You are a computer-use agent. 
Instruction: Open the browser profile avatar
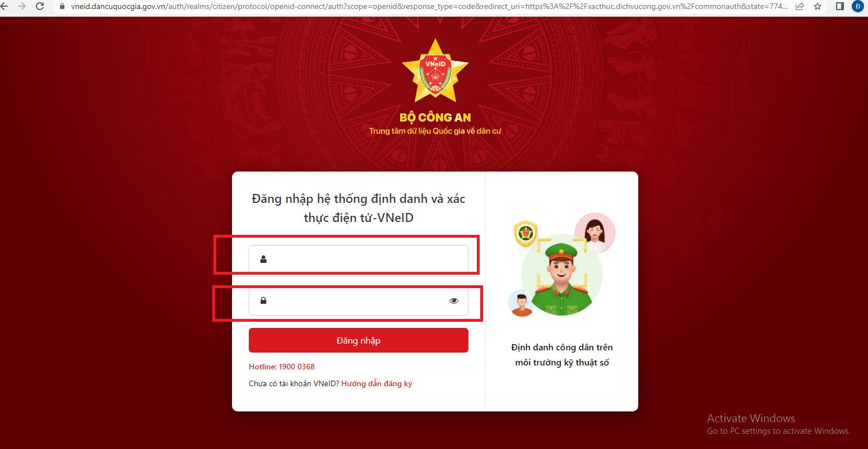tap(858, 7)
